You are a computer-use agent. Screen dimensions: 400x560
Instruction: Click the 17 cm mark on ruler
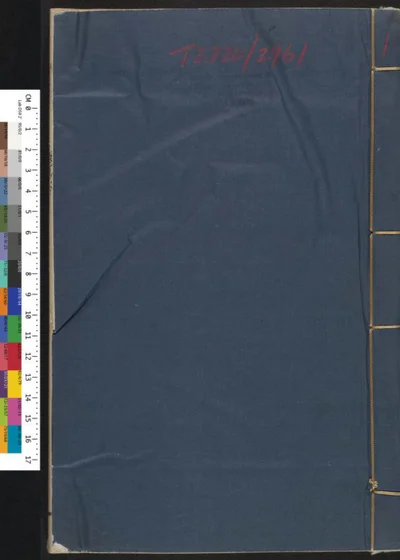click(28, 460)
